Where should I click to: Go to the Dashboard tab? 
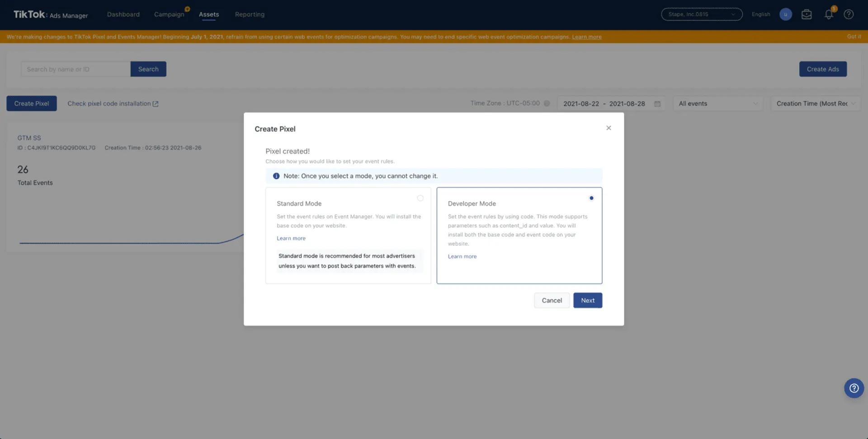click(x=123, y=14)
